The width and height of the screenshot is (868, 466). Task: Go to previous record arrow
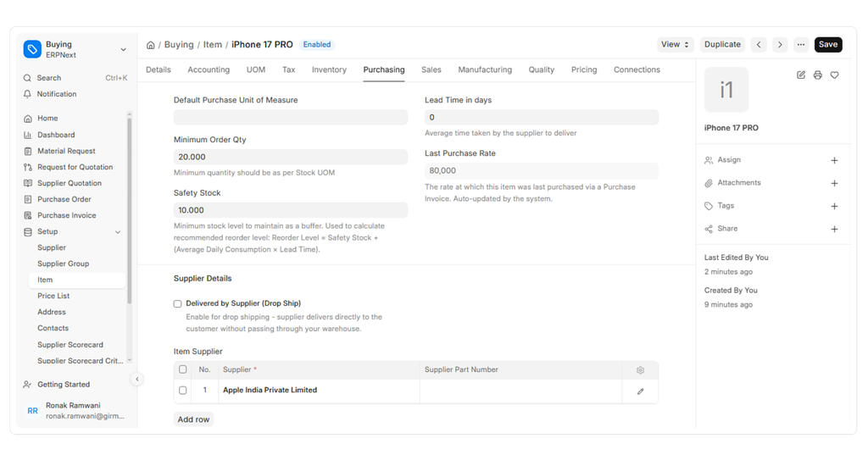click(759, 44)
